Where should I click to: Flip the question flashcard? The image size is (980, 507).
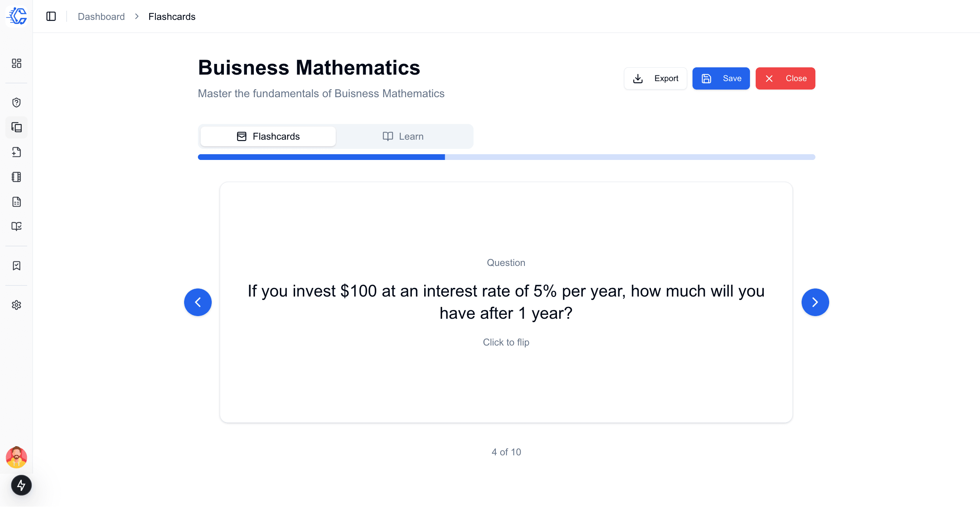[x=506, y=302]
